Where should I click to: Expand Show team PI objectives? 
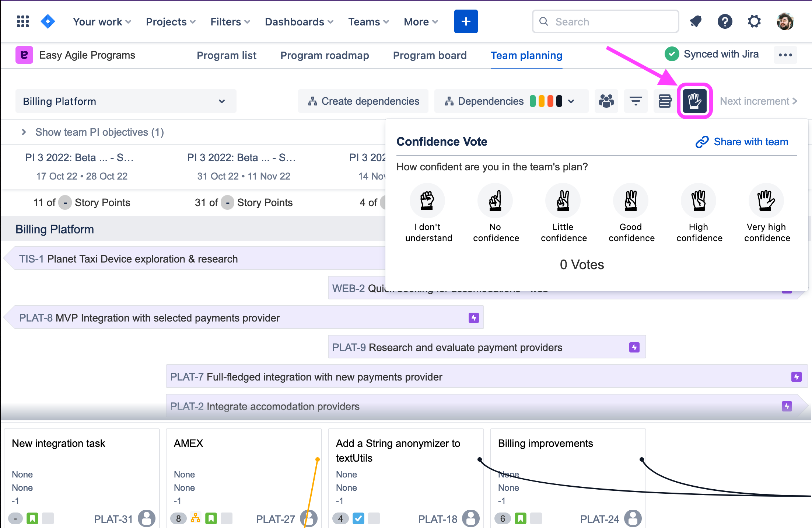(24, 132)
